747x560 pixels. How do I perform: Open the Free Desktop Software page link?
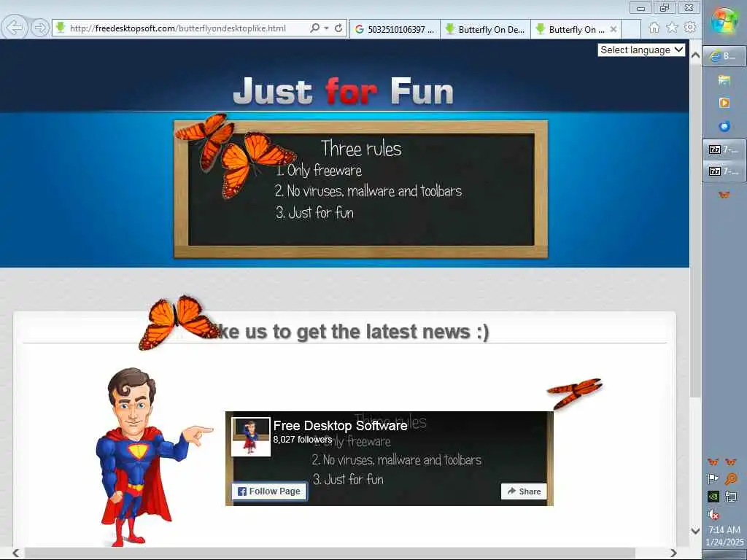tap(340, 426)
